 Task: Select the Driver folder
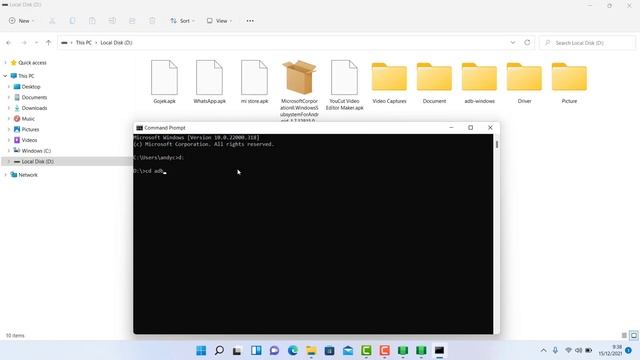(x=524, y=82)
